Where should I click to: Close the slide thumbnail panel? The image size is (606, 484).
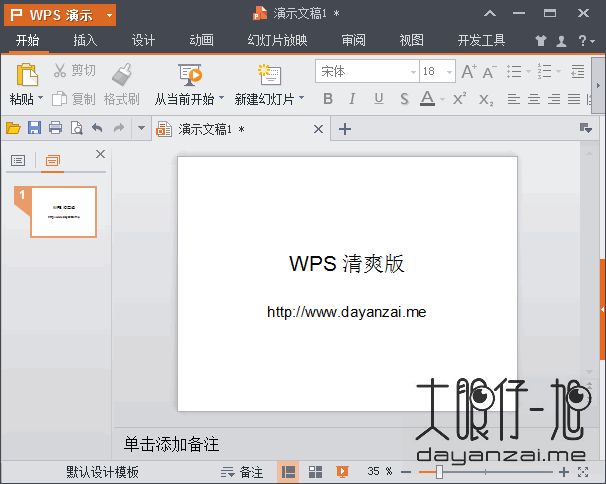(x=100, y=154)
